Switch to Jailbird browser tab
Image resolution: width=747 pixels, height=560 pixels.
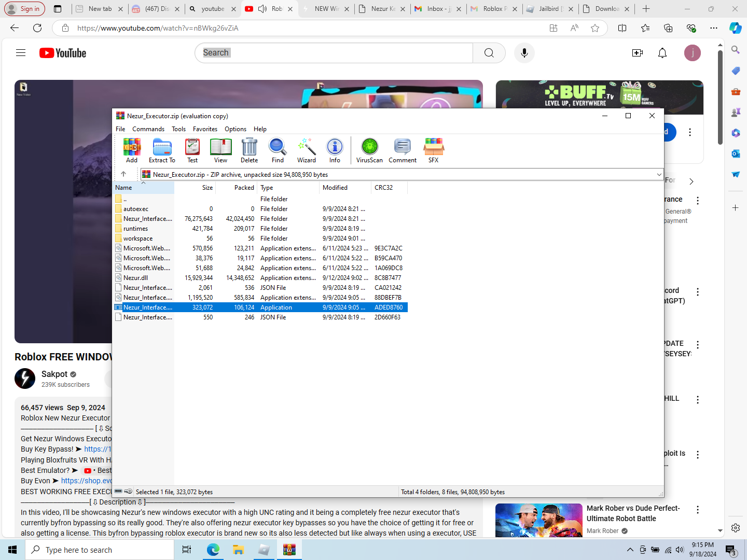coord(550,9)
